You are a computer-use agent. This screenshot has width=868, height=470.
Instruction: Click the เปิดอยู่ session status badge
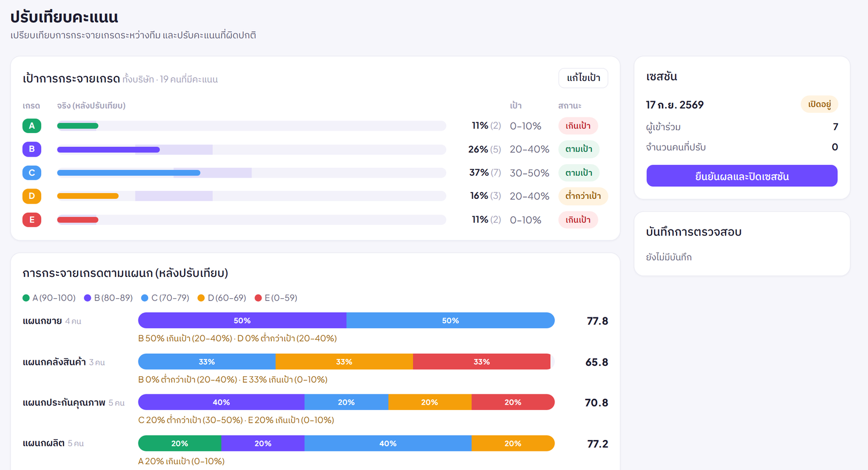point(819,105)
